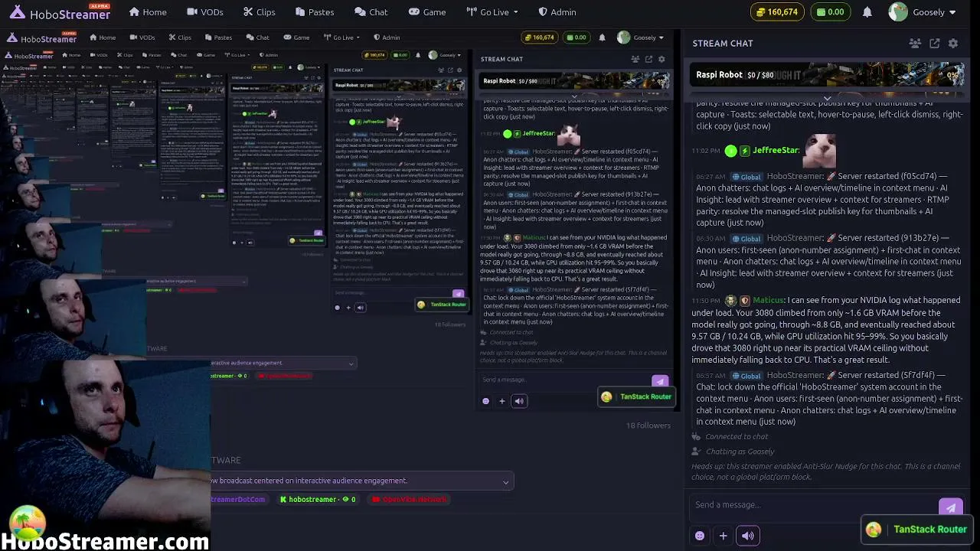Focus the main 'Send a message...' chat input

[813, 505]
